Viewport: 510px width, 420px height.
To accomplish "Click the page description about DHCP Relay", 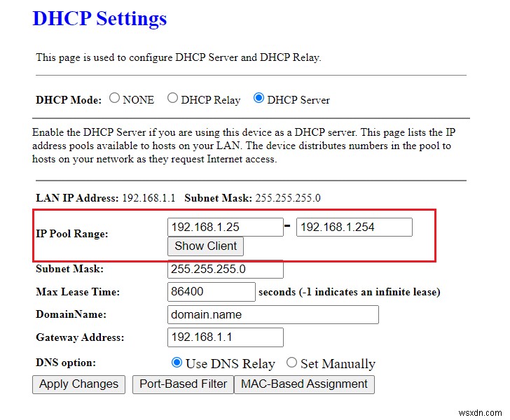I will point(179,57).
